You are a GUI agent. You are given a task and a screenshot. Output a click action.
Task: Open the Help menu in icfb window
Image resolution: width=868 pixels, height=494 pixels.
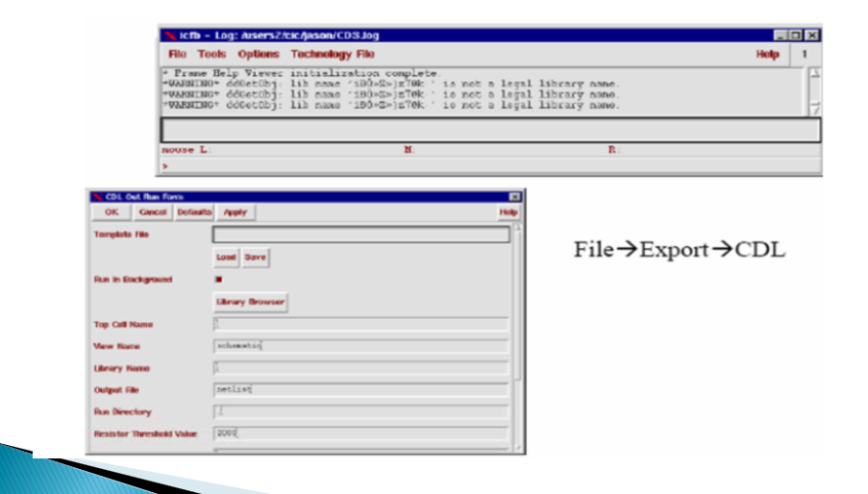pyautogui.click(x=767, y=54)
